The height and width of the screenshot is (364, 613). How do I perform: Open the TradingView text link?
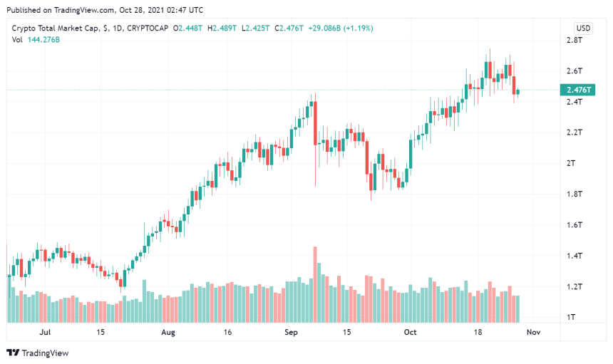(x=45, y=353)
